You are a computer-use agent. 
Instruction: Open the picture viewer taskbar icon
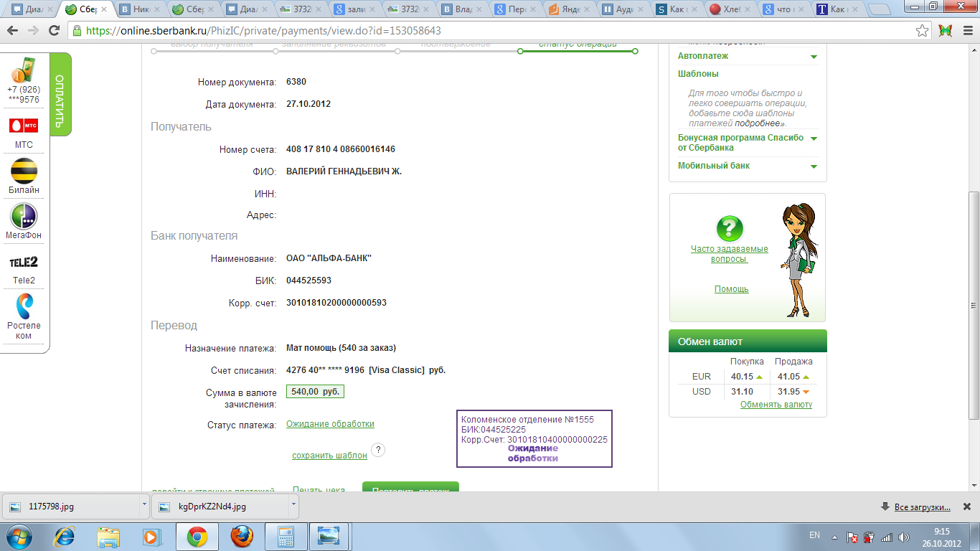tap(329, 536)
